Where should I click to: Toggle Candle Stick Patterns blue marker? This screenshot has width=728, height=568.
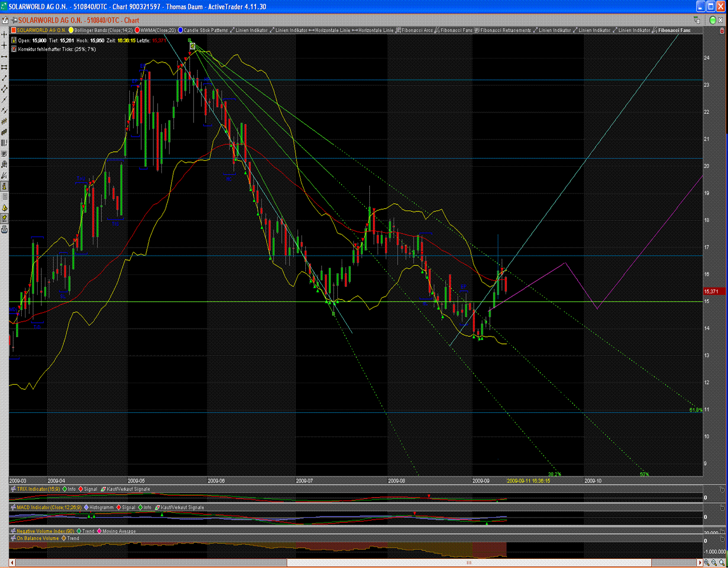181,30
